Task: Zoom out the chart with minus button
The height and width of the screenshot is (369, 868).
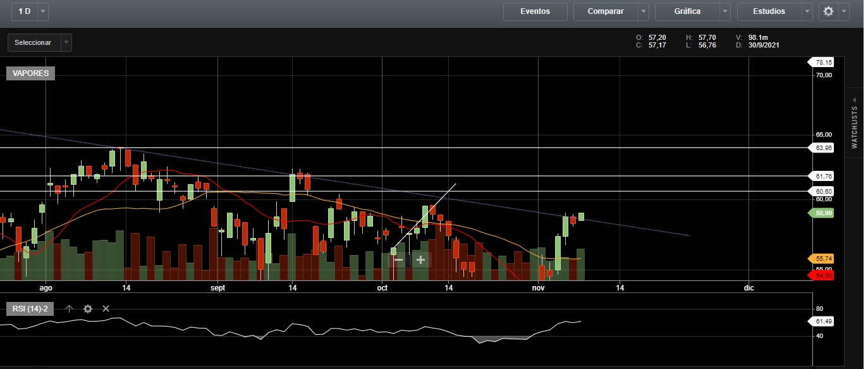Action: [398, 260]
